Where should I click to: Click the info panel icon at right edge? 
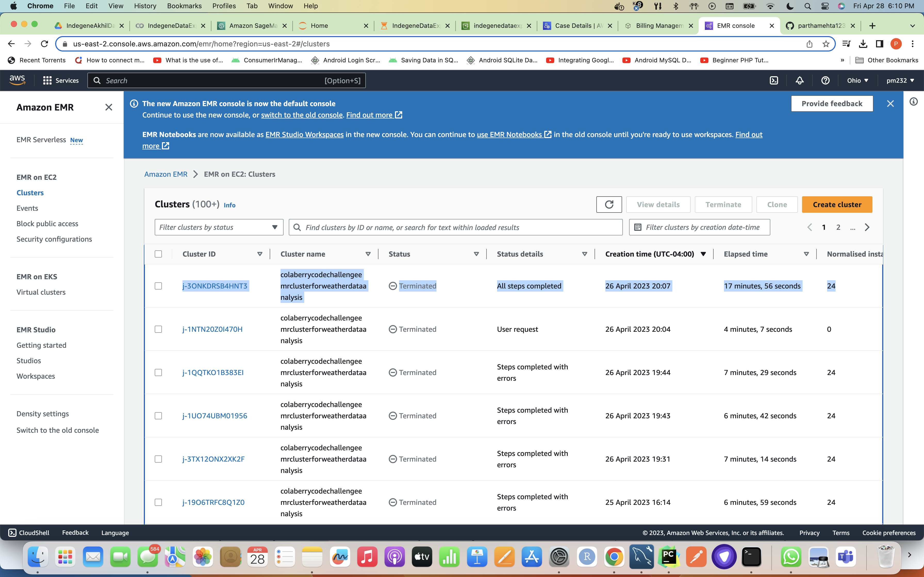tap(913, 101)
